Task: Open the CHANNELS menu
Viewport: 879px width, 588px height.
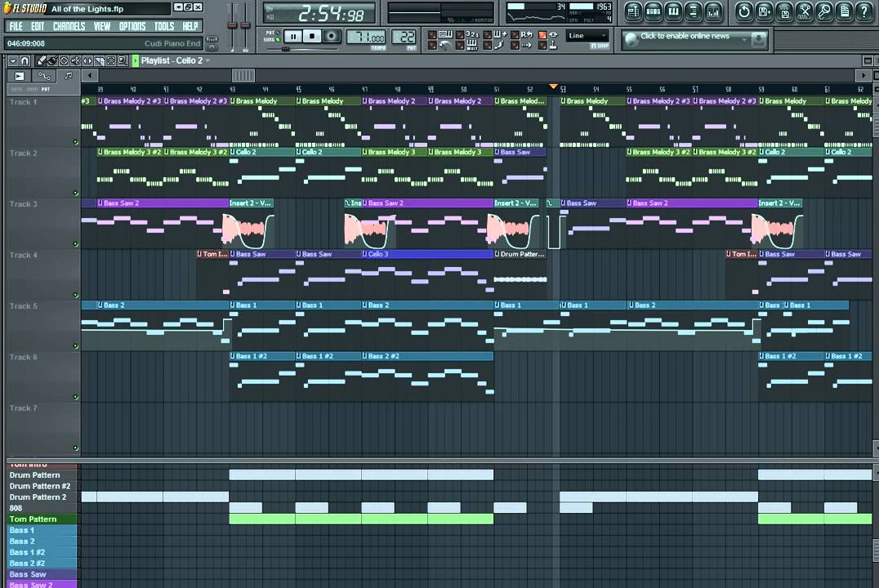Action: pyautogui.click(x=69, y=26)
